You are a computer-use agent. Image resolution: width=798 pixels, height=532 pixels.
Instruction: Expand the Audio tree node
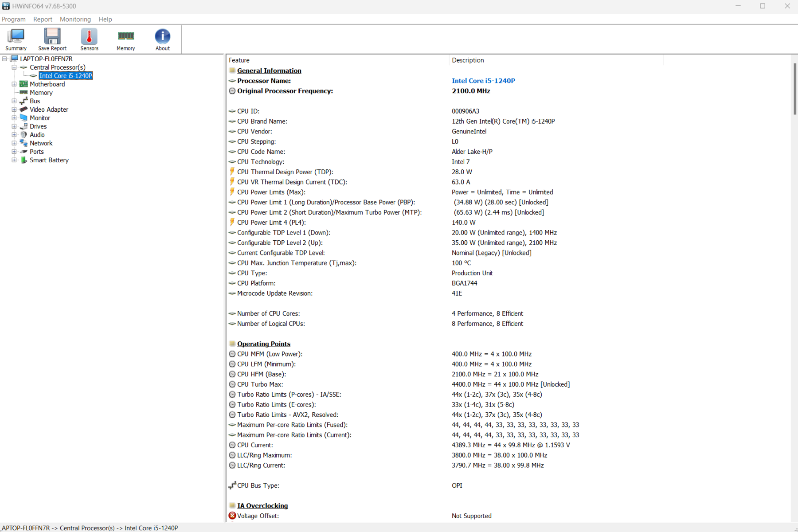tap(14, 135)
